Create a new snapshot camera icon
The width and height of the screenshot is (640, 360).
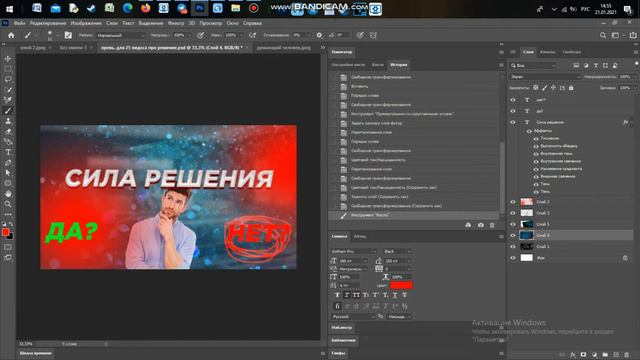480,225
